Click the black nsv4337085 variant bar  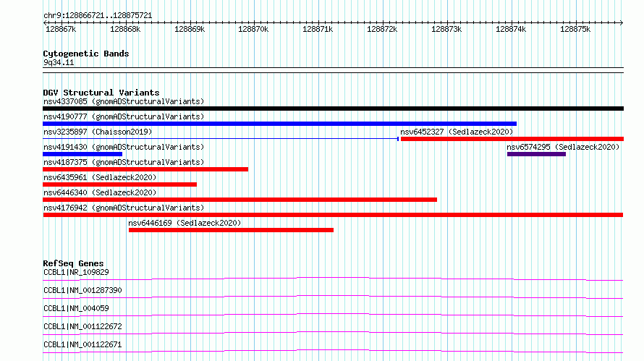(x=333, y=109)
